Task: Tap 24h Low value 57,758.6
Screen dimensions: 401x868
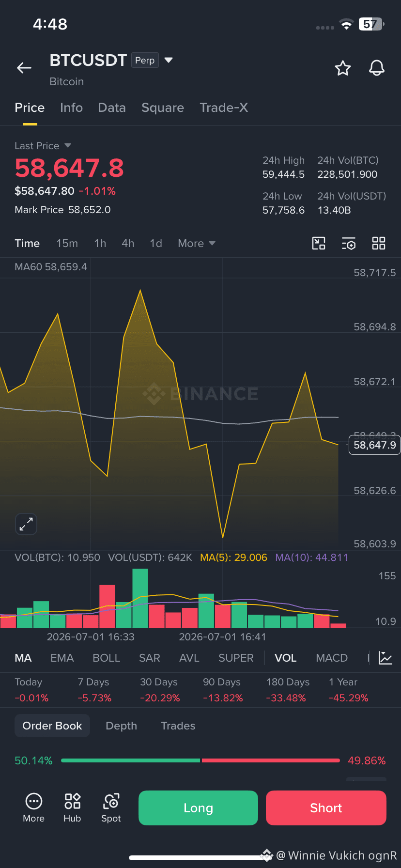Action: click(283, 210)
